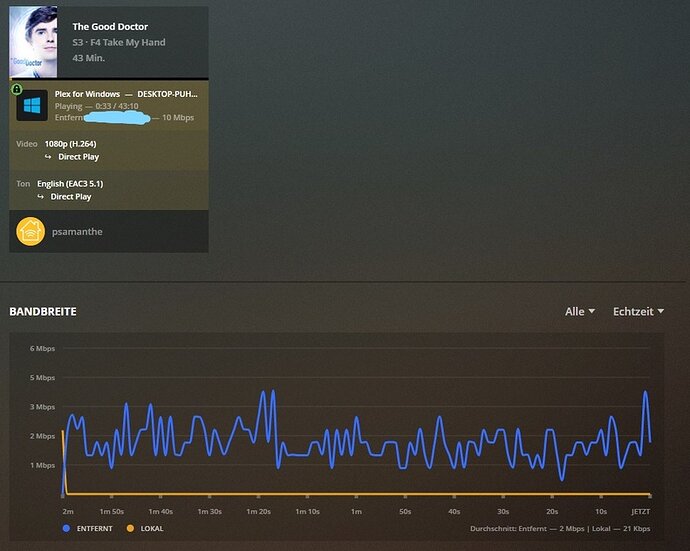Click the 1m 50s time axis label
690x551 pixels.
(x=112, y=512)
